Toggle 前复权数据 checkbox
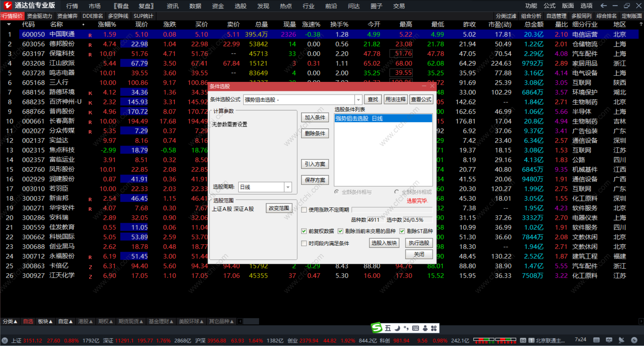This screenshot has width=644, height=346. point(304,231)
